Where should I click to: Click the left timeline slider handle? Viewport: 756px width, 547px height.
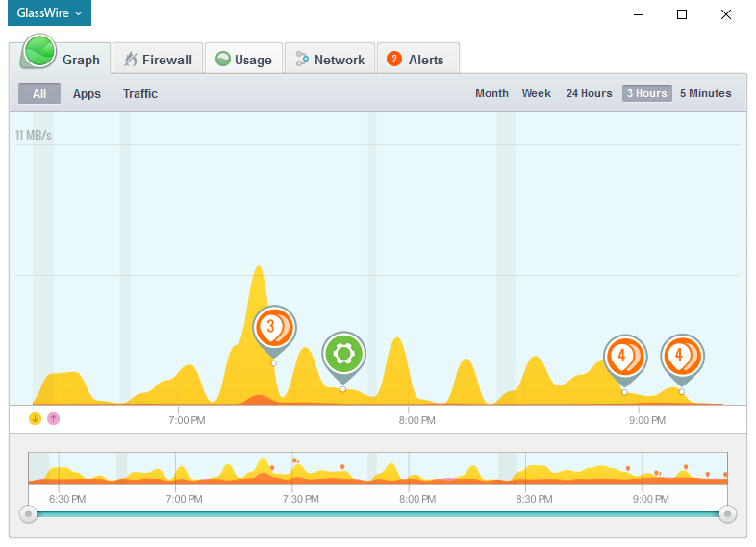pyautogui.click(x=29, y=514)
